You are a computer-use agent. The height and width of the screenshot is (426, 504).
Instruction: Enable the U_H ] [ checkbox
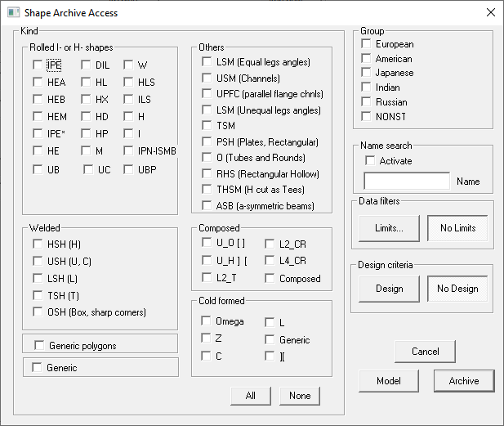pos(207,260)
